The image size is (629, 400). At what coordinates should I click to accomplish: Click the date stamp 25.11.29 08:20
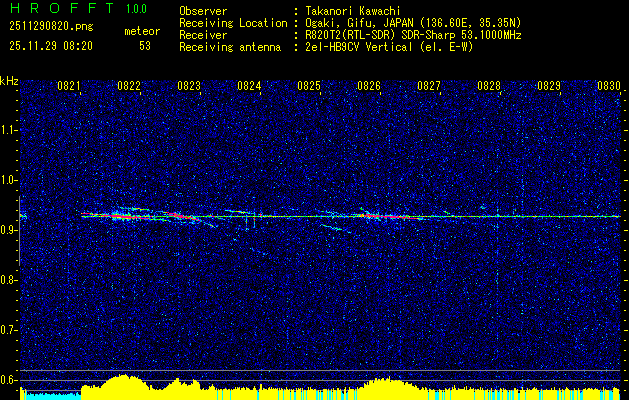pyautogui.click(x=51, y=46)
